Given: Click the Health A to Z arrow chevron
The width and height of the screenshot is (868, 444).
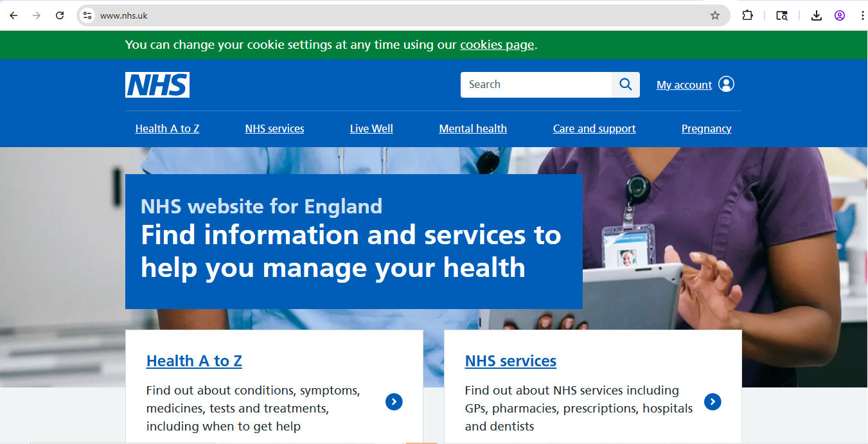Looking at the screenshot, I should (394, 402).
